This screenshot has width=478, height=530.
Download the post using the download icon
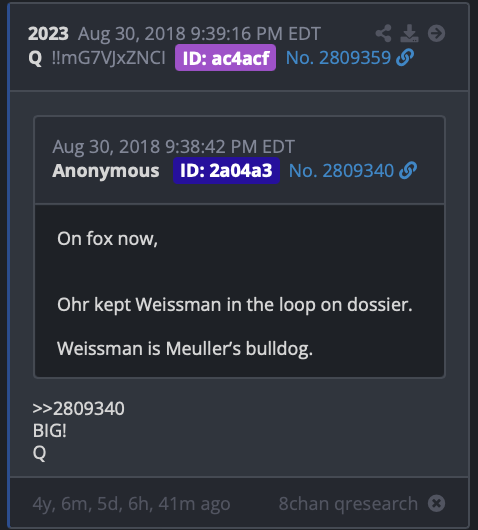tap(409, 33)
